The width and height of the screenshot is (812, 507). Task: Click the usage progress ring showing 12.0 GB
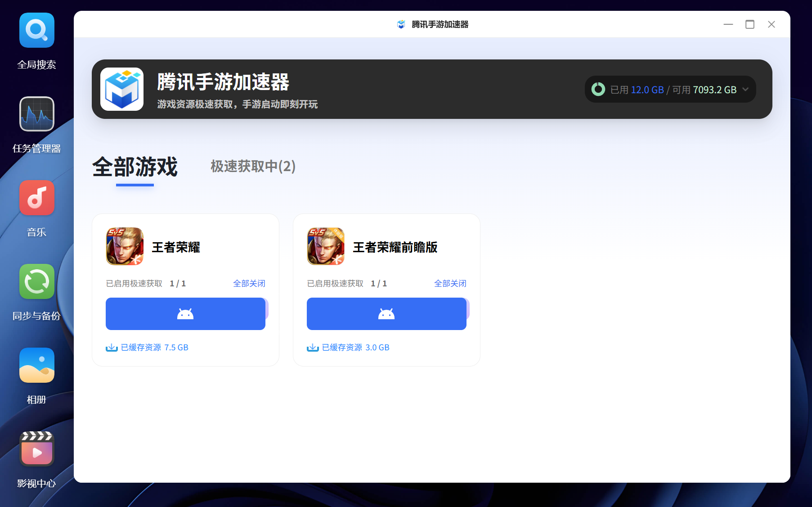pyautogui.click(x=598, y=89)
